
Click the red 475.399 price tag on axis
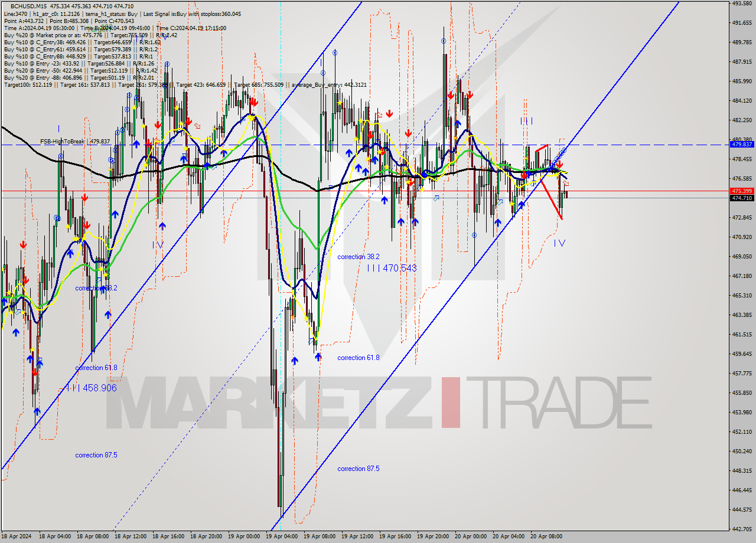pyautogui.click(x=742, y=191)
